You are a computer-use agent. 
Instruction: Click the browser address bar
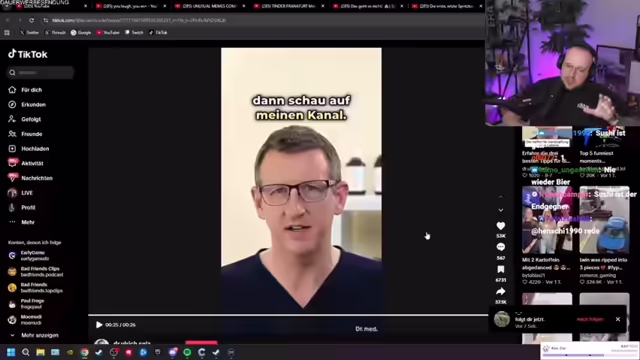(x=261, y=20)
